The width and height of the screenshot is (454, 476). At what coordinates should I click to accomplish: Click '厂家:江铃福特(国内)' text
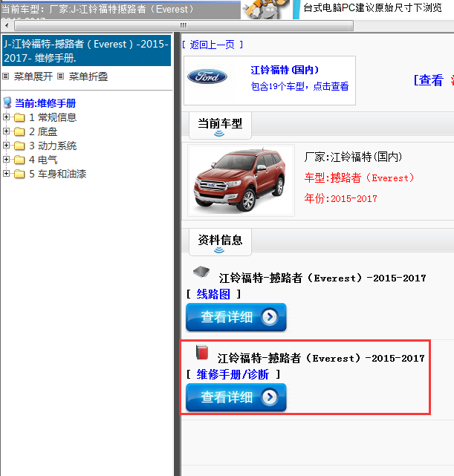click(353, 157)
